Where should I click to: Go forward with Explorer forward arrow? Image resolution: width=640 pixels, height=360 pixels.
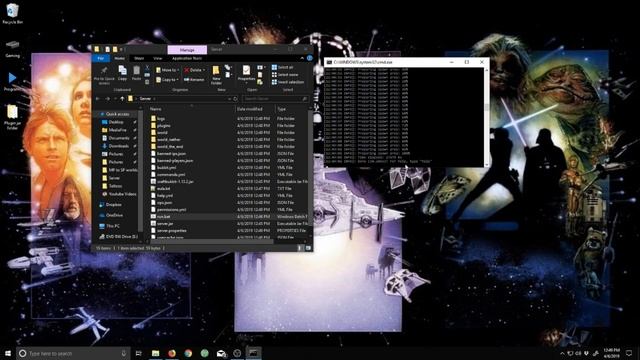pos(107,99)
